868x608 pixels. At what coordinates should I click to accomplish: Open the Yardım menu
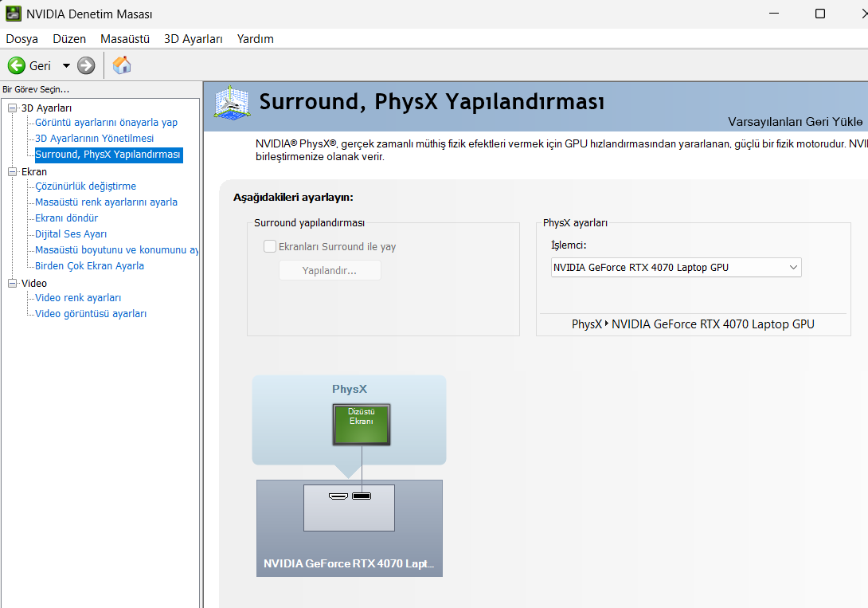point(255,39)
